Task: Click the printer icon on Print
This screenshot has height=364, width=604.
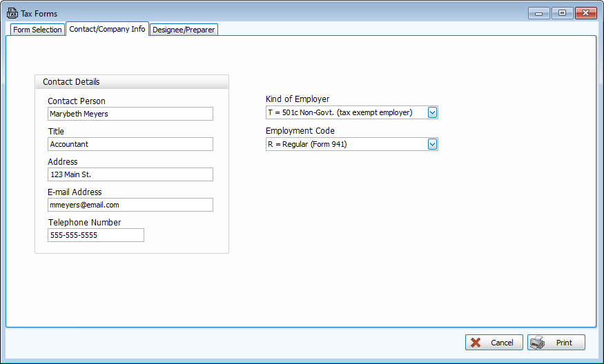Action: coord(538,343)
